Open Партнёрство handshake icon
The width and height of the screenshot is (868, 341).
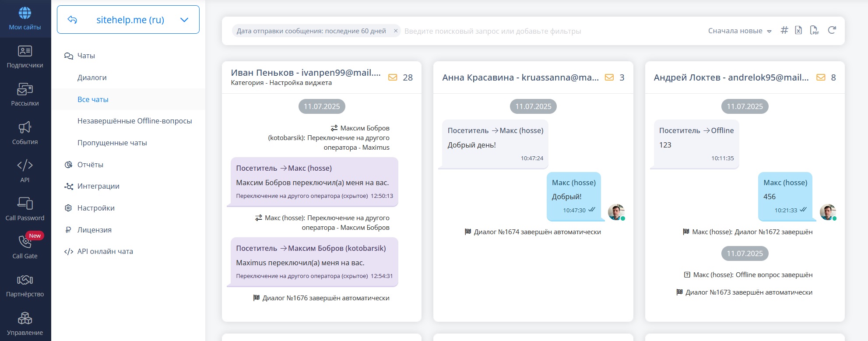25,280
